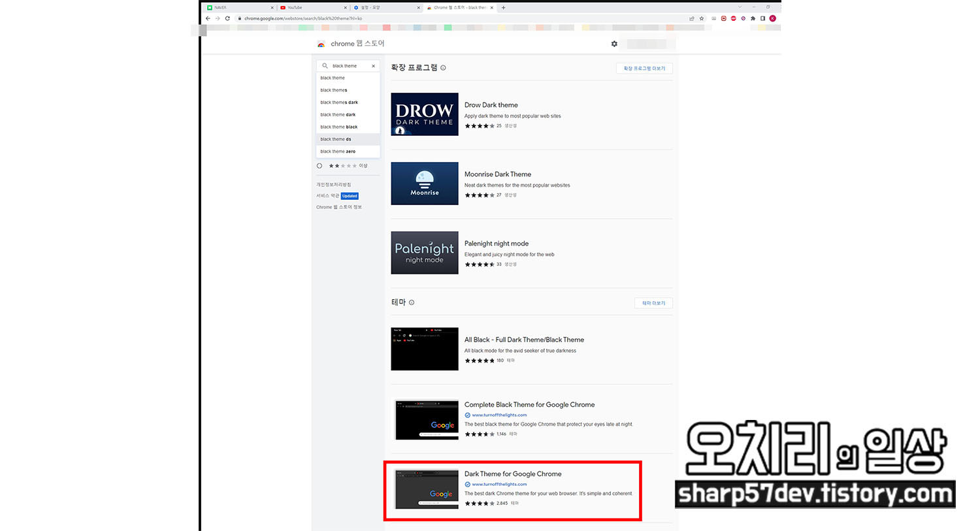Choose suggestion 'black themes dark'

point(348,103)
